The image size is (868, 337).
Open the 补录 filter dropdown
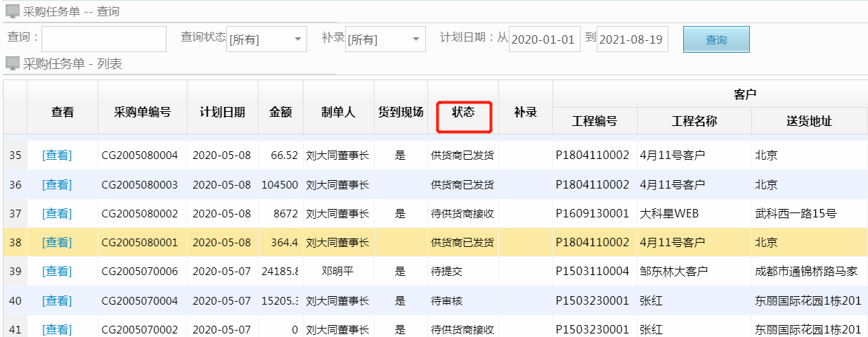385,39
